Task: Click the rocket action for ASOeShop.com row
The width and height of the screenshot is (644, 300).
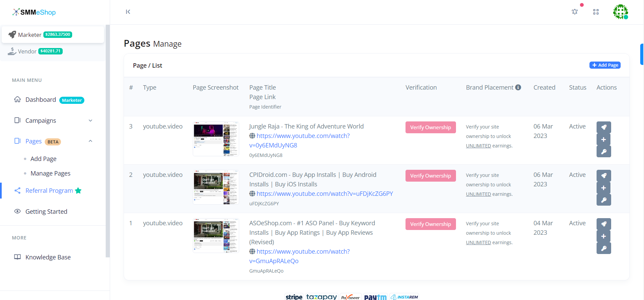Action: click(604, 224)
